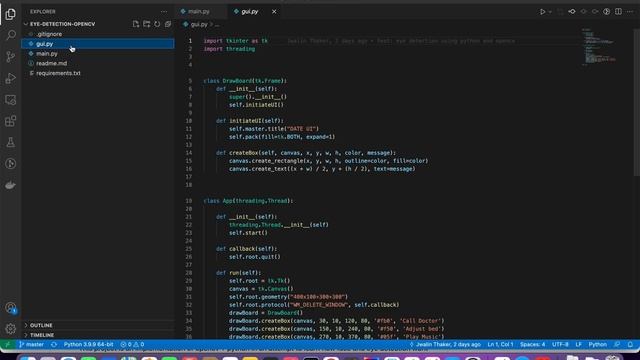Open the Run and Debug view icon
This screenshot has height=360, width=640.
click(x=11, y=78)
